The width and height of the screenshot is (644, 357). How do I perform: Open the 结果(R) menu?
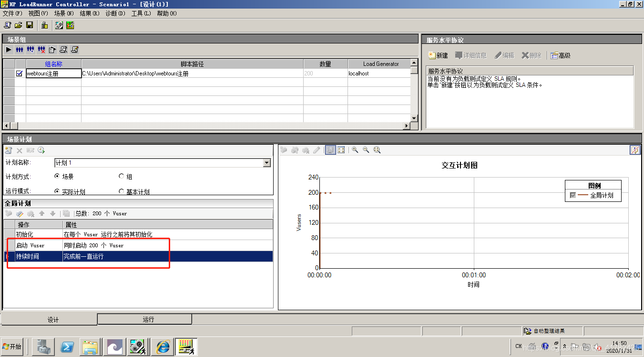coord(90,13)
